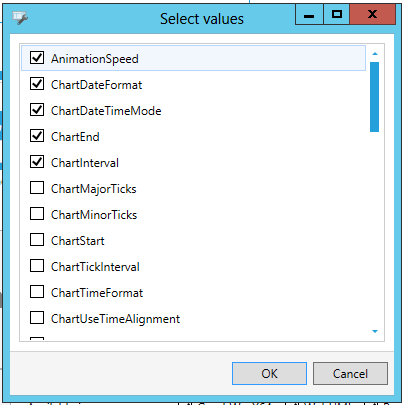The height and width of the screenshot is (405, 402).
Task: Click the blue scrollbar thumb
Action: coord(374,97)
